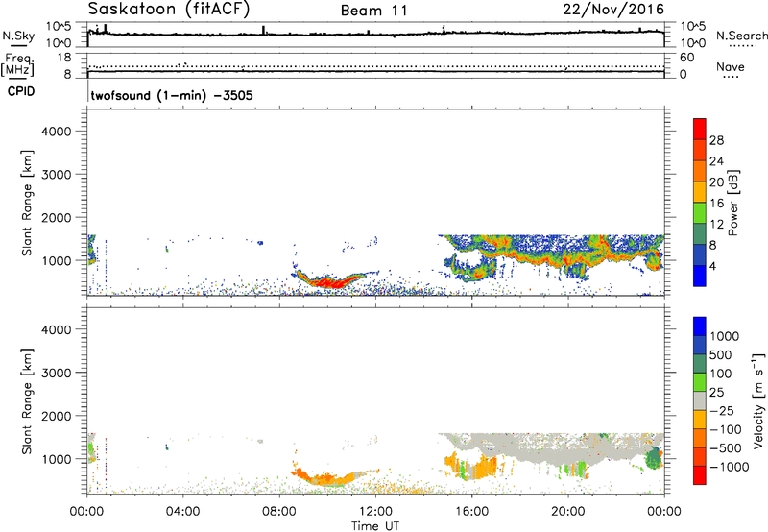Click the '24' tick on Power colorbar
This screenshot has height=532, width=768.
(716, 161)
